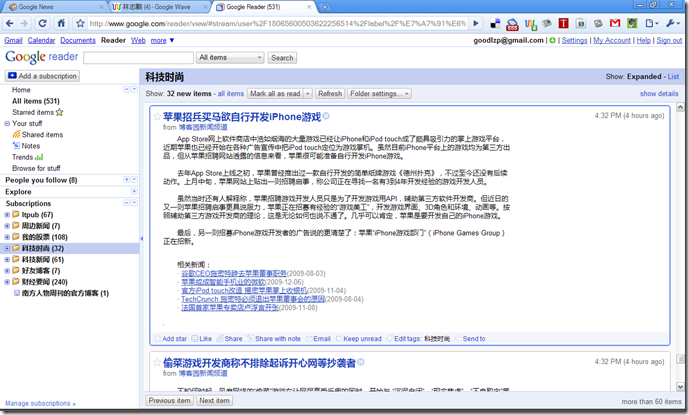The height and width of the screenshot is (415, 689).
Task: Reload the page with refresh icon
Action: point(43,23)
